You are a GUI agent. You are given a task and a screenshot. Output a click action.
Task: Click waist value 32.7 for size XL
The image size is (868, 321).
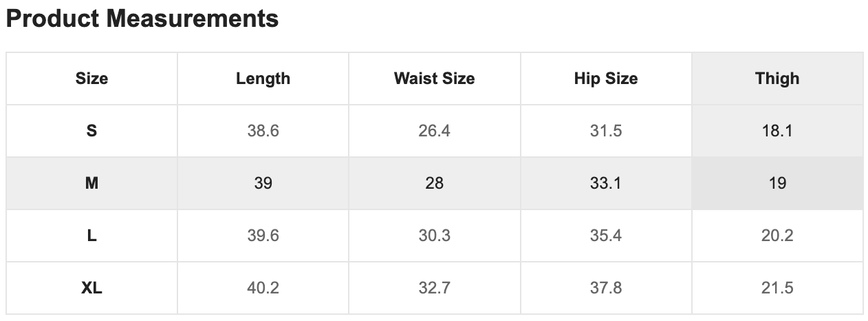point(434,288)
